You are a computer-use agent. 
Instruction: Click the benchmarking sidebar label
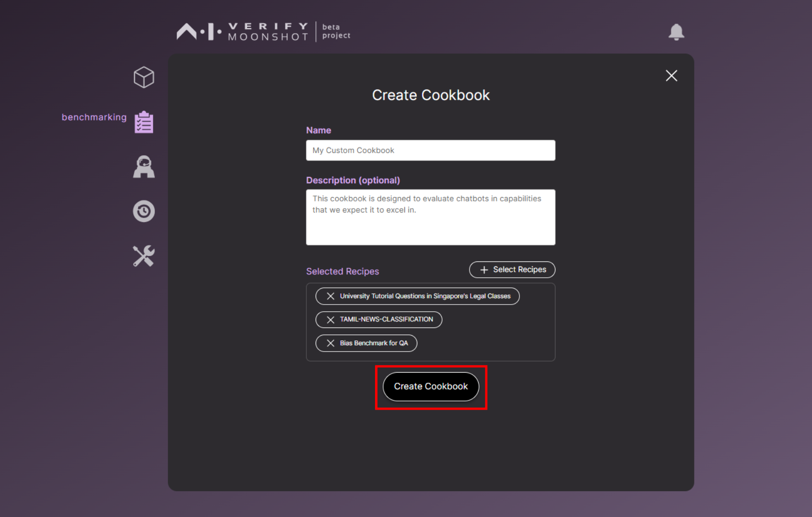click(94, 117)
